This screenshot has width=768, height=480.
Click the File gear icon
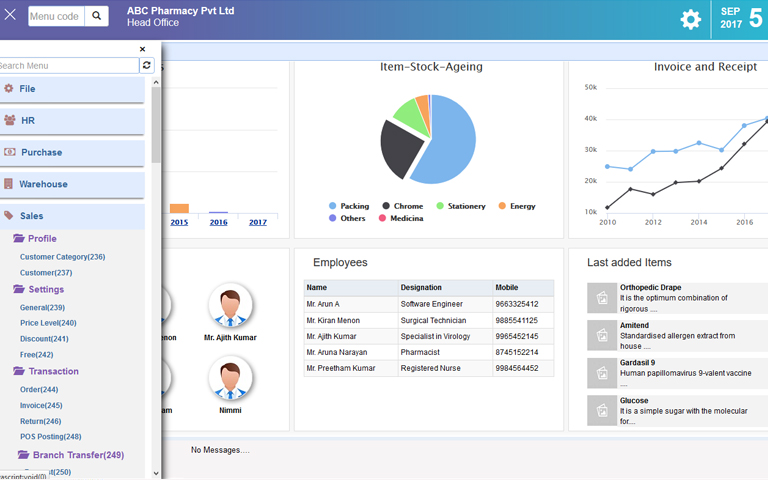9,89
